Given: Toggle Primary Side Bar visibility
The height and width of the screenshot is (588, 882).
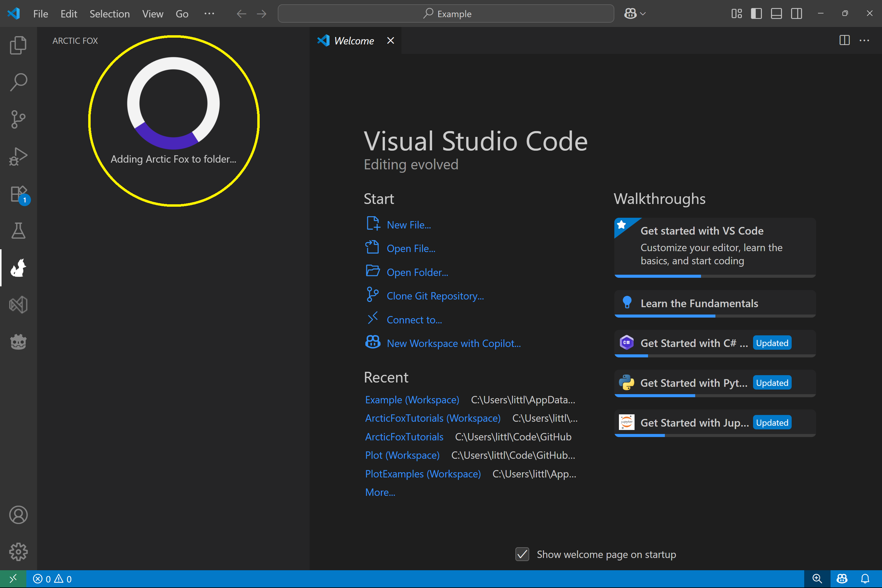Looking at the screenshot, I should tap(756, 14).
